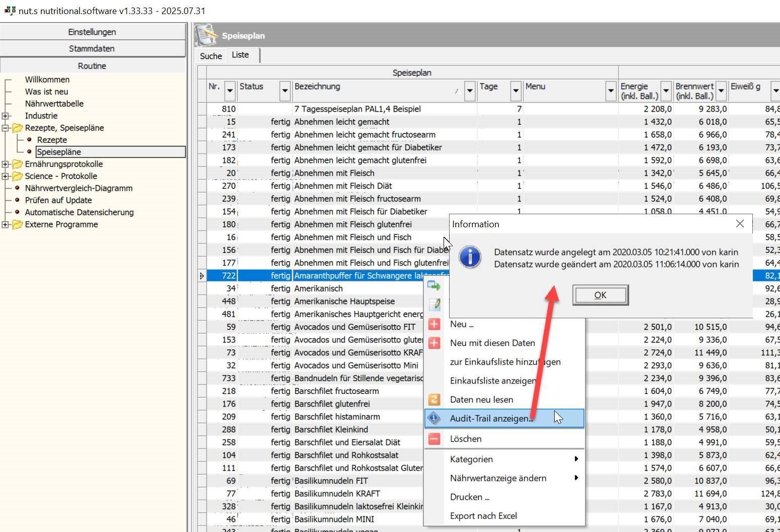Expand the Kategorien submenu arrow

pos(576,459)
